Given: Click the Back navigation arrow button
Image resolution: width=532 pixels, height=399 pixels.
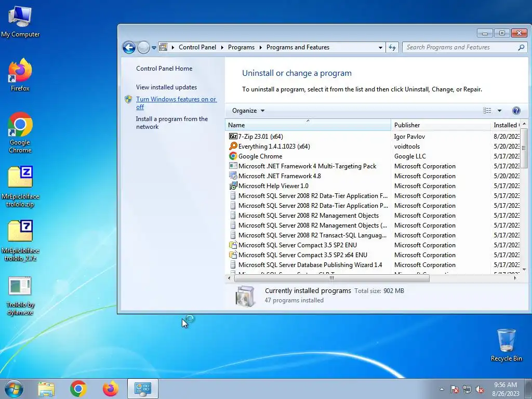Looking at the screenshot, I should (x=129, y=47).
